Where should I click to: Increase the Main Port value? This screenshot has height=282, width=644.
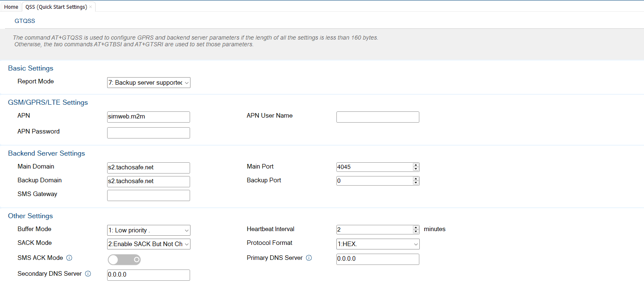pyautogui.click(x=416, y=165)
